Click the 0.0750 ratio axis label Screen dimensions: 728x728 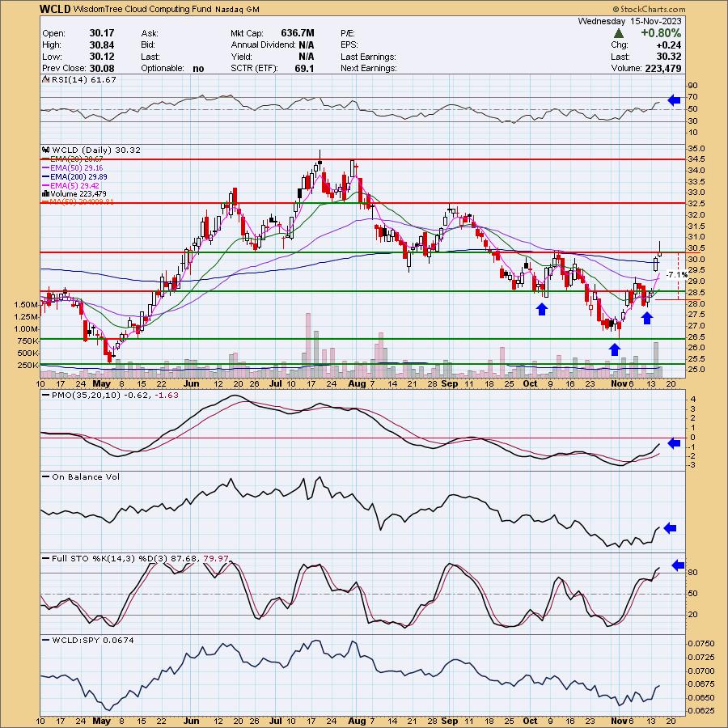701,644
